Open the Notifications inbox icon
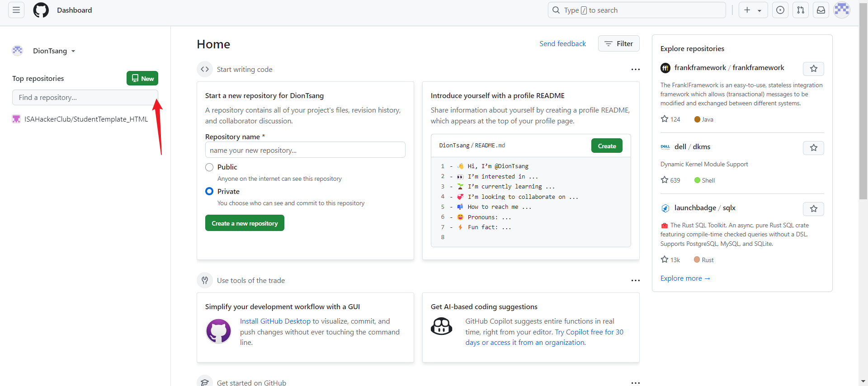This screenshot has width=868, height=386. [821, 10]
